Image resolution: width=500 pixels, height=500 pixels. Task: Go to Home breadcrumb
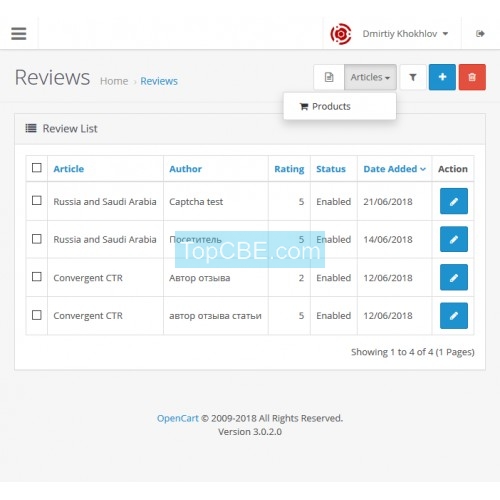coord(114,81)
